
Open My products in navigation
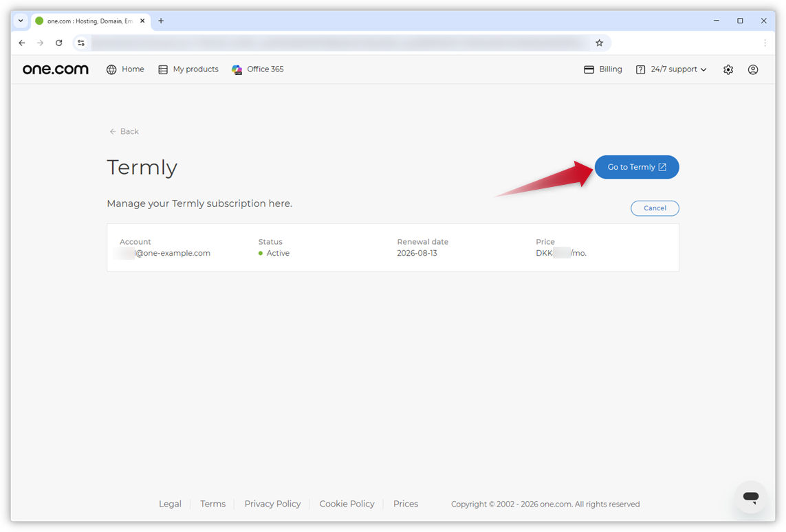pyautogui.click(x=188, y=69)
